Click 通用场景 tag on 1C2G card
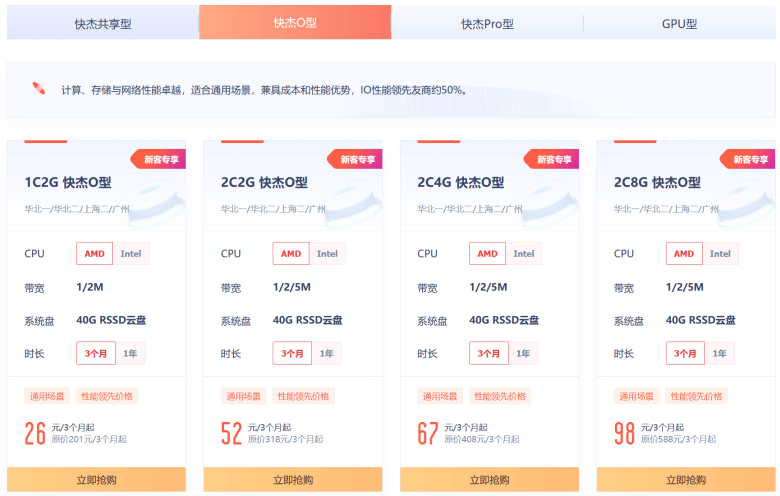The width and height of the screenshot is (780, 496). (x=47, y=396)
